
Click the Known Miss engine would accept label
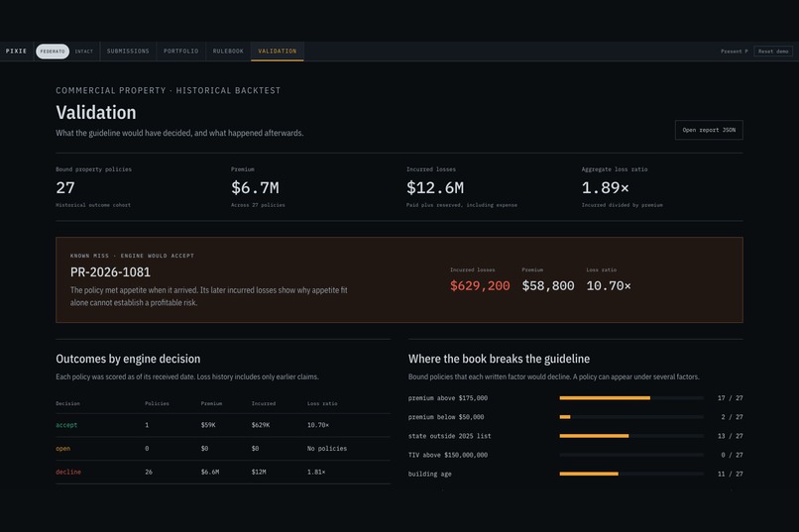[132, 256]
